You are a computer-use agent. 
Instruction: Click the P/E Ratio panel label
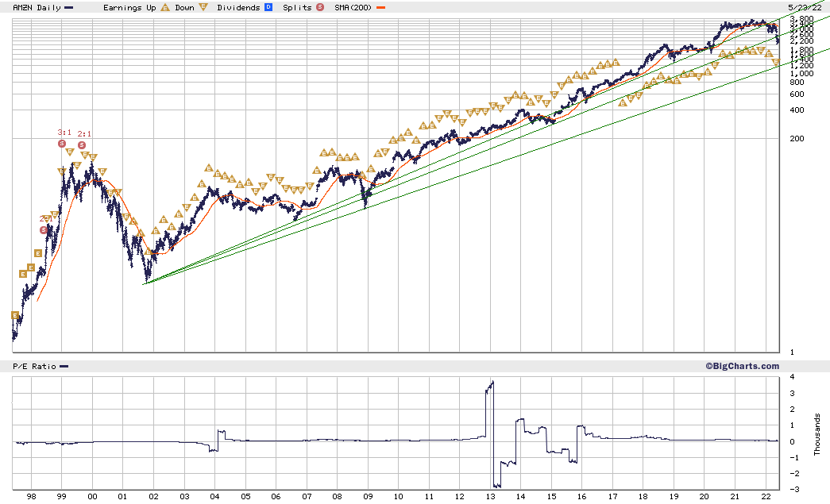click(x=34, y=367)
